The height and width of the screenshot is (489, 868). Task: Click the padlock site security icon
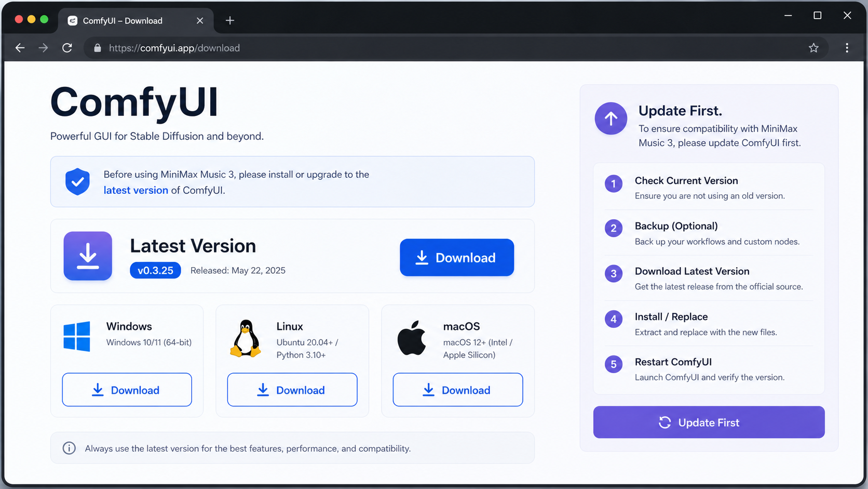pos(97,48)
